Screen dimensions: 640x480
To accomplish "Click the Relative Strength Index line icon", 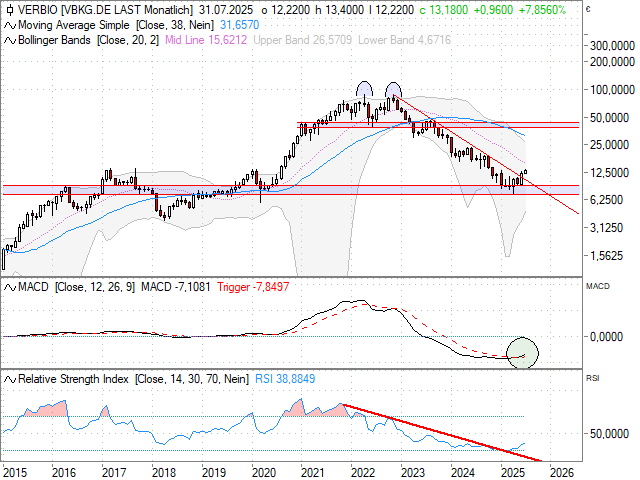I will click(10, 380).
